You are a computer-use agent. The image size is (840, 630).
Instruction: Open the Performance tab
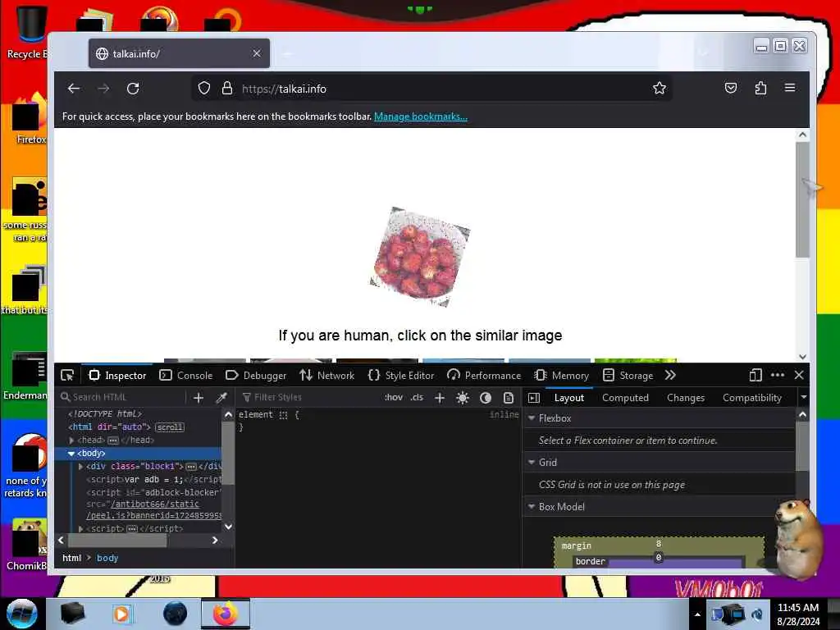[484, 375]
